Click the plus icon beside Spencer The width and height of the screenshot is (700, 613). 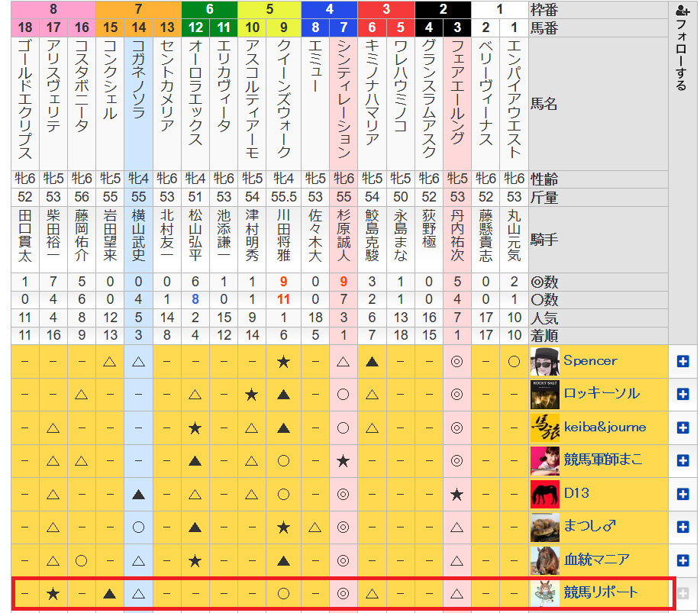(683, 362)
